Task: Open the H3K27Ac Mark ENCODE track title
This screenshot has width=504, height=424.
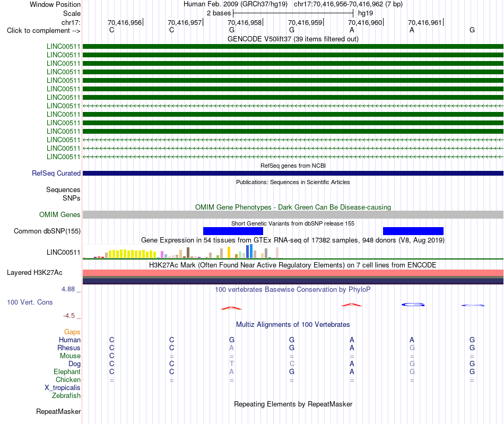Action: coord(293,265)
